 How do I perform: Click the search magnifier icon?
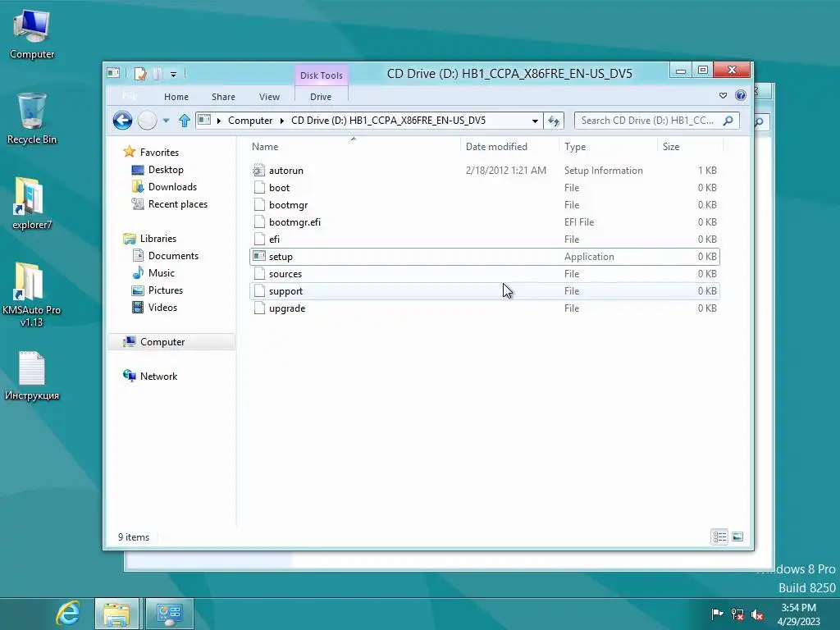coord(728,121)
